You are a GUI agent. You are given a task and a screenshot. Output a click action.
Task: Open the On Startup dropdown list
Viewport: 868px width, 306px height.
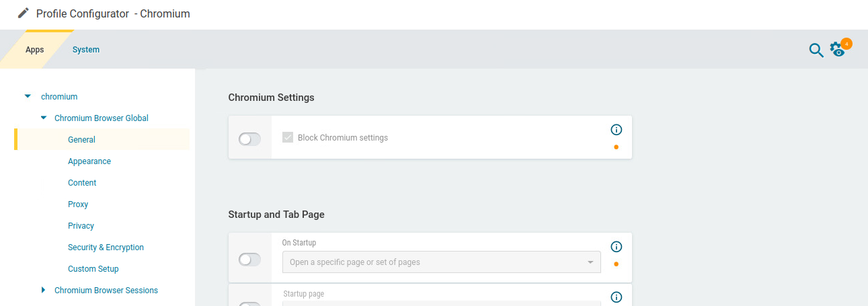[x=441, y=262]
